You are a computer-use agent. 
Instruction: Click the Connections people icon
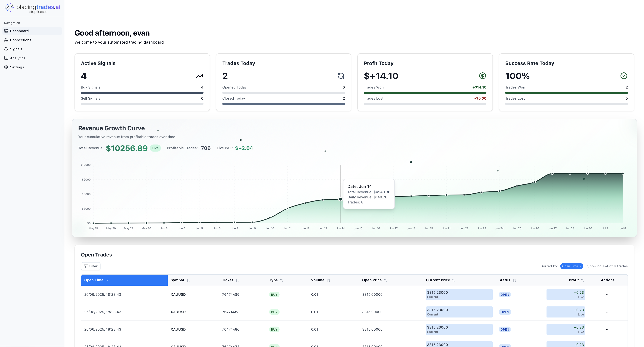6,40
